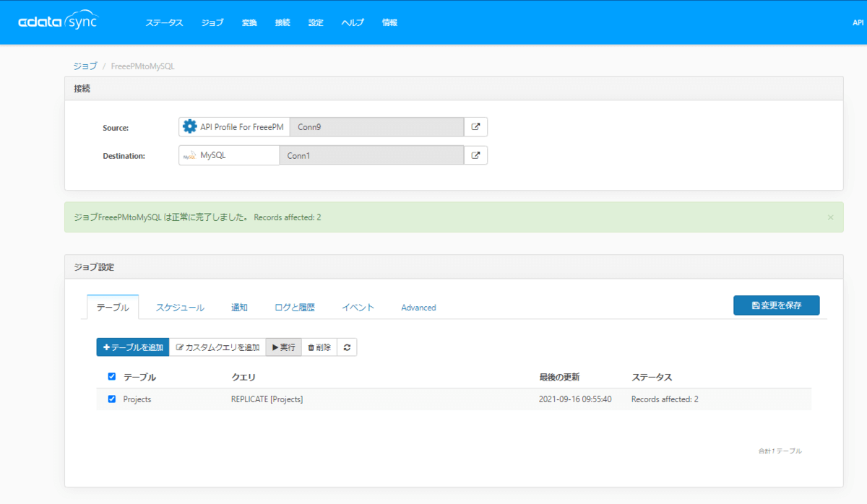Click the REPLICATE [Projects] query text
This screenshot has width=867, height=504.
click(x=267, y=399)
